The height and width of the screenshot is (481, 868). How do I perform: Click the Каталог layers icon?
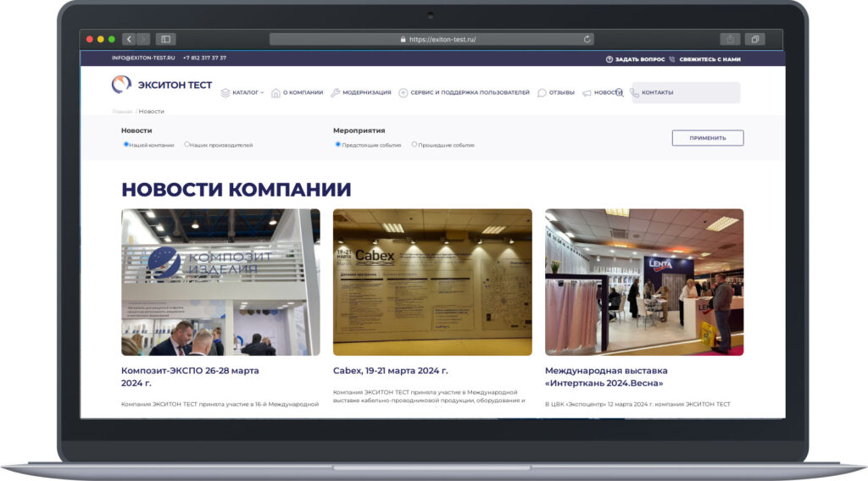[225, 93]
